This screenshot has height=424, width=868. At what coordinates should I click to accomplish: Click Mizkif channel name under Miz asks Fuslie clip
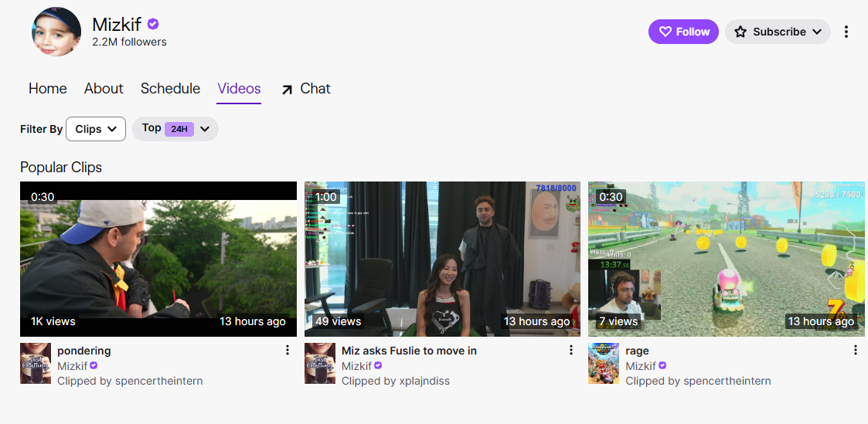(356, 365)
